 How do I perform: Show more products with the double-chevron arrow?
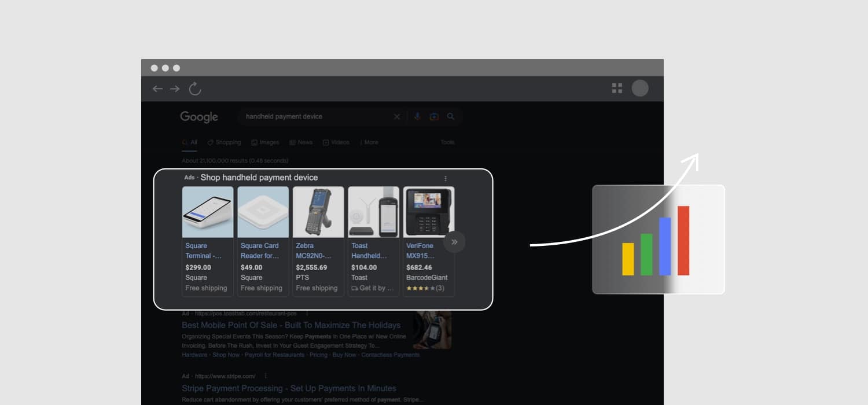[454, 242]
